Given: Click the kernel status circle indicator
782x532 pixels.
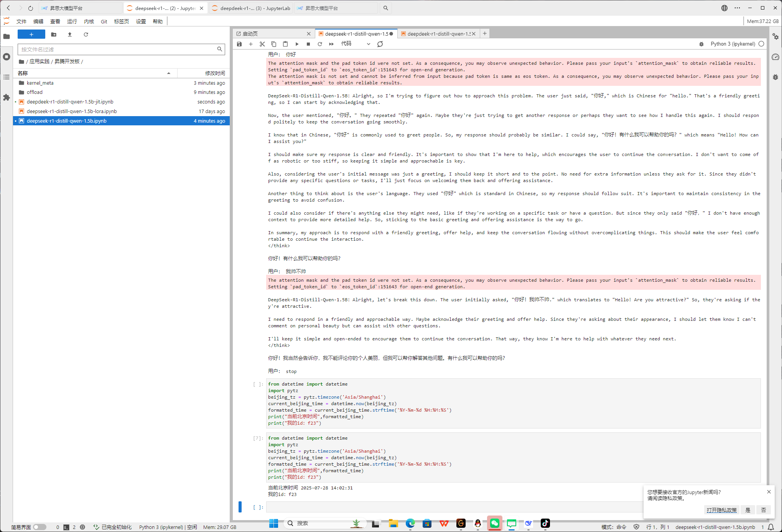Looking at the screenshot, I should coord(761,44).
